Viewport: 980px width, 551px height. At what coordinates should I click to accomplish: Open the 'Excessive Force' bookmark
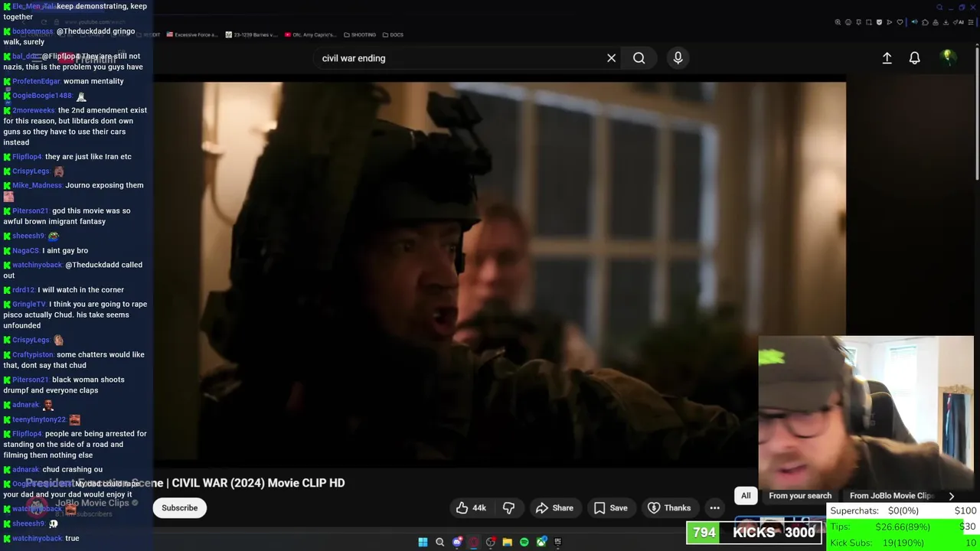192,34
